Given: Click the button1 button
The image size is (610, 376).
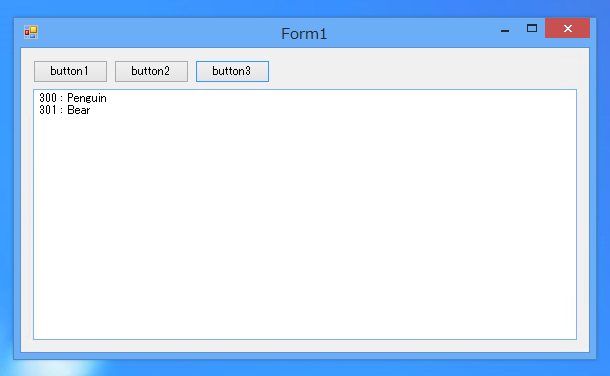Looking at the screenshot, I should click(x=70, y=71).
